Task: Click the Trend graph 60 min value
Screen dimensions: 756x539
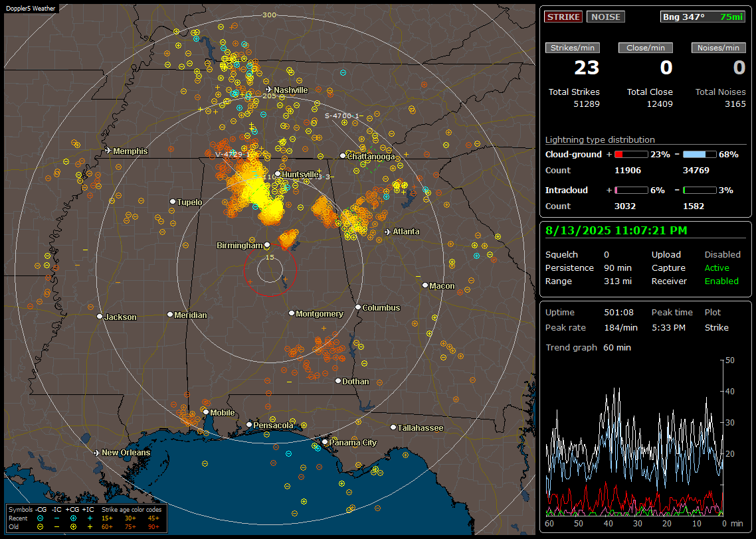Action: pyautogui.click(x=616, y=348)
